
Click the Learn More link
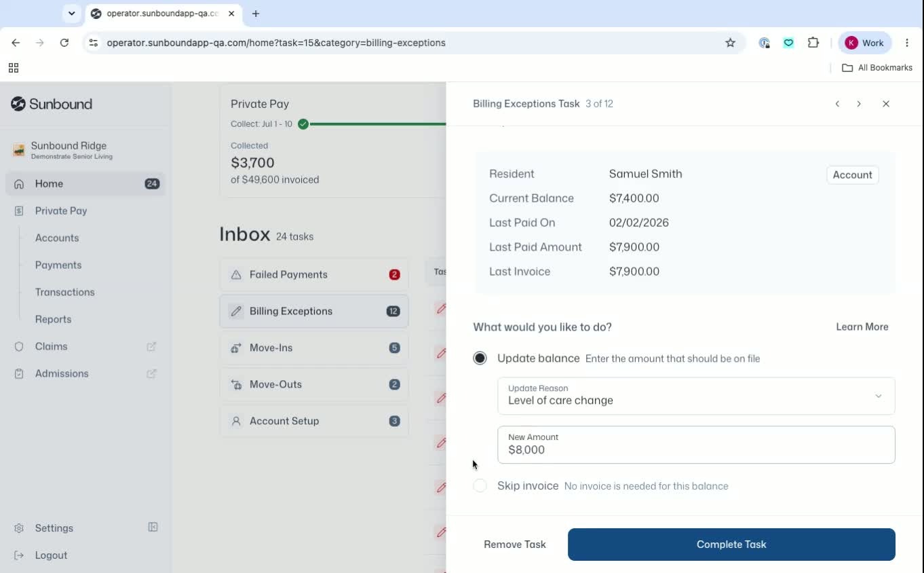tap(862, 327)
